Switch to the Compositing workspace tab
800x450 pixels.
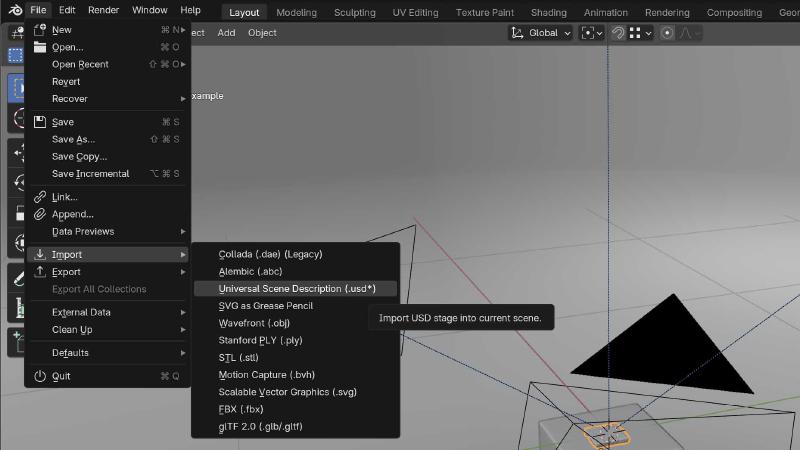734,12
